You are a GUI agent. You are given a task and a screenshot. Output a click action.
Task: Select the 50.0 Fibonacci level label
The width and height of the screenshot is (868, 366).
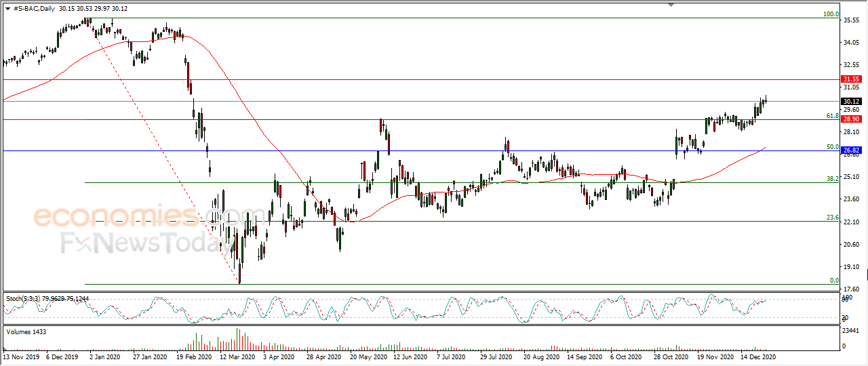[x=833, y=147]
